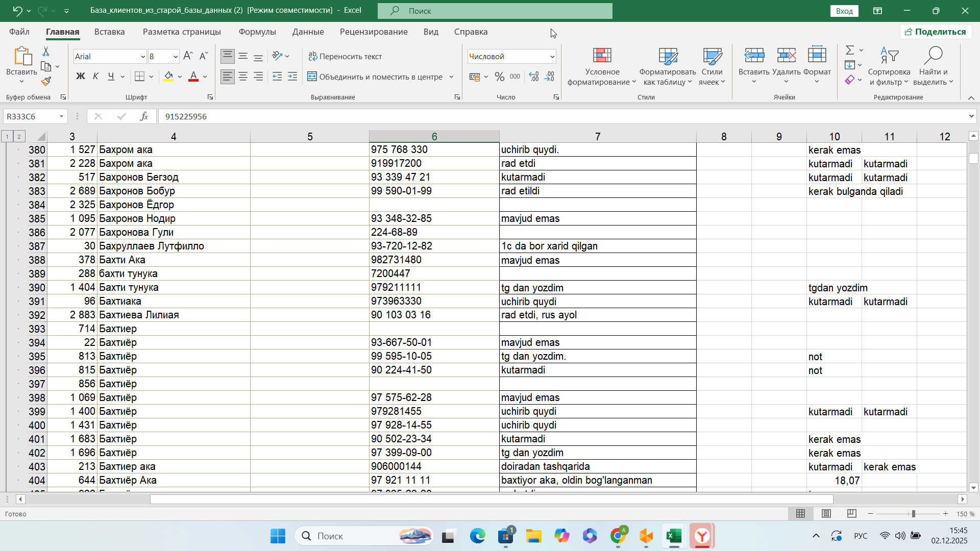This screenshot has width=980, height=551.
Task: Click the zoom slider in status bar
Action: click(913, 514)
